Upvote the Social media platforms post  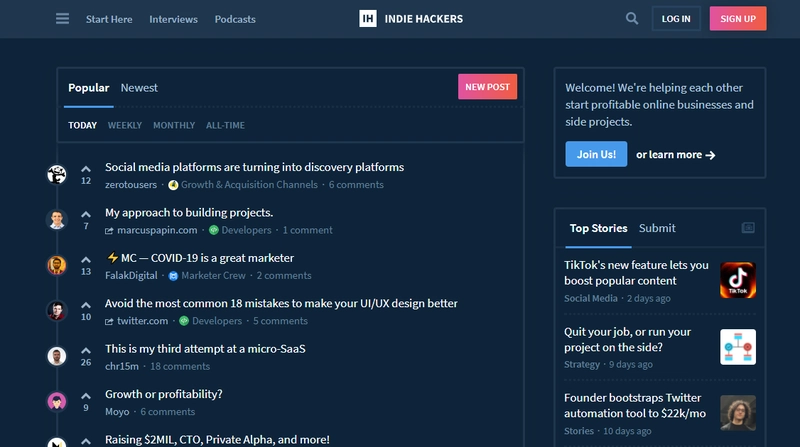coord(86,169)
